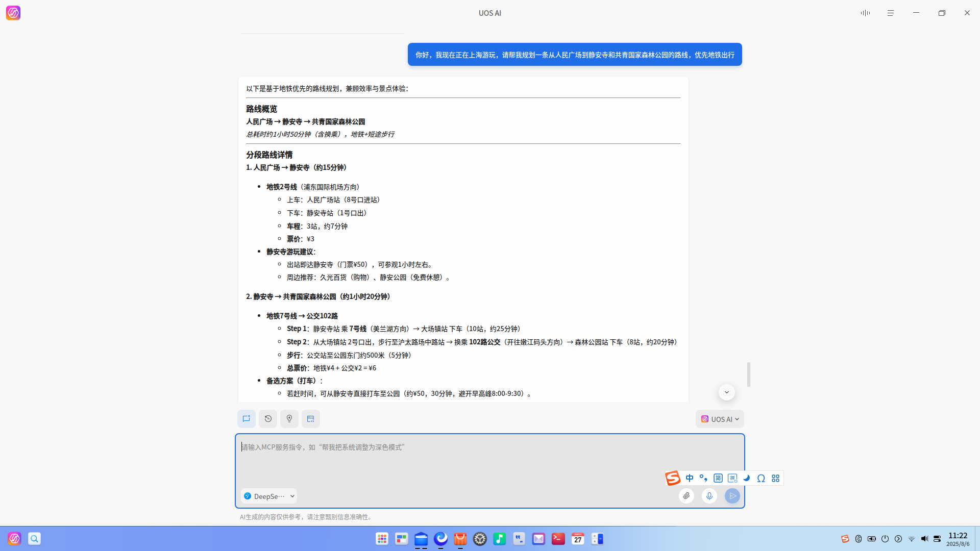Open the hamburger menu in the title bar

[891, 13]
